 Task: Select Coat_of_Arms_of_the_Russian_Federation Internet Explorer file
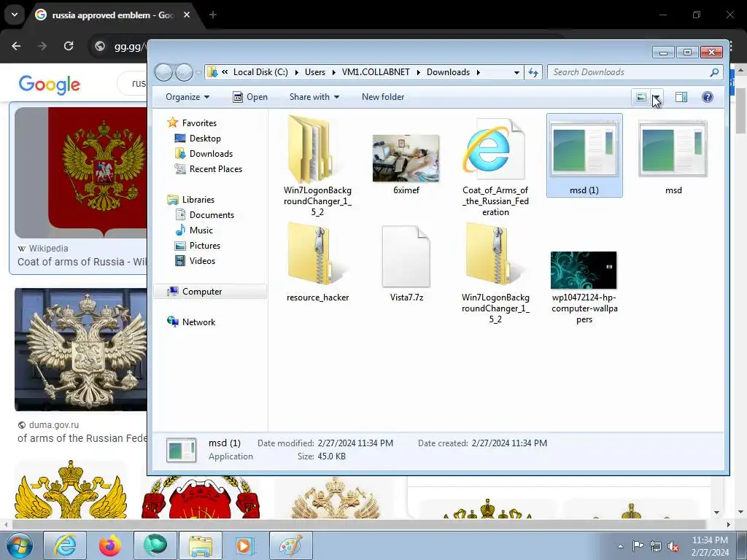495,167
